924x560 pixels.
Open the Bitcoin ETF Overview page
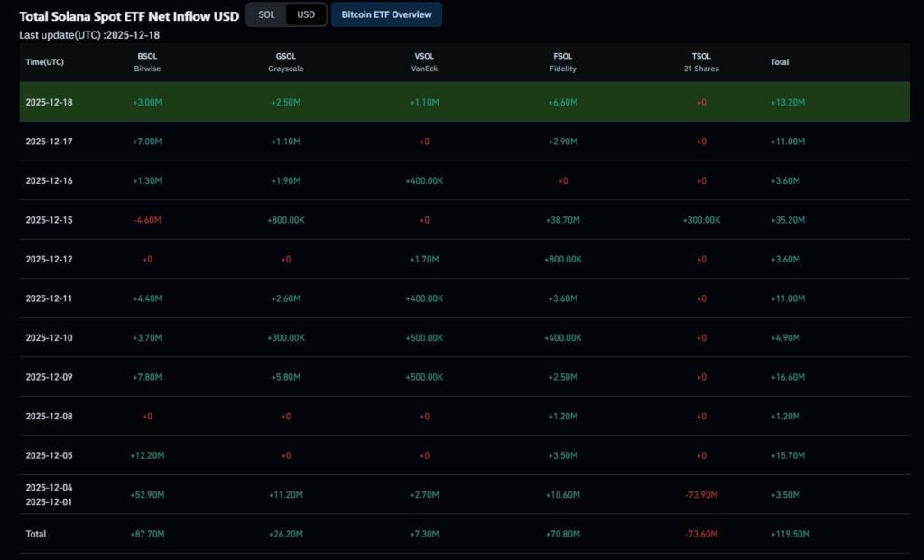[x=386, y=14]
